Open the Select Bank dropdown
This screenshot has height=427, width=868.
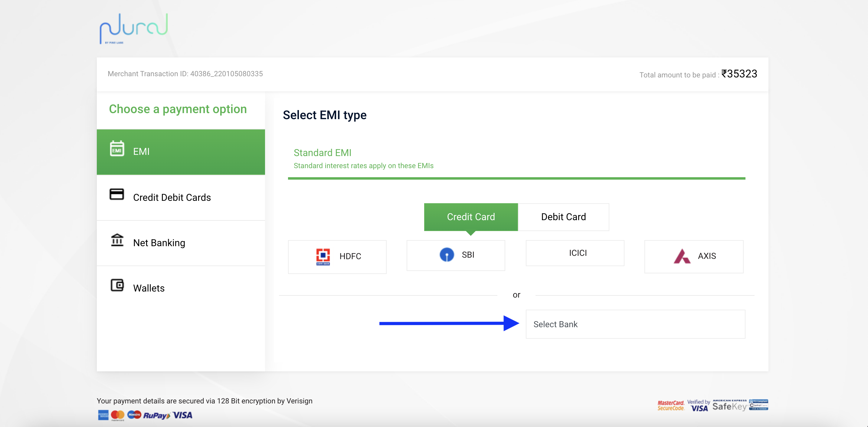pos(635,324)
